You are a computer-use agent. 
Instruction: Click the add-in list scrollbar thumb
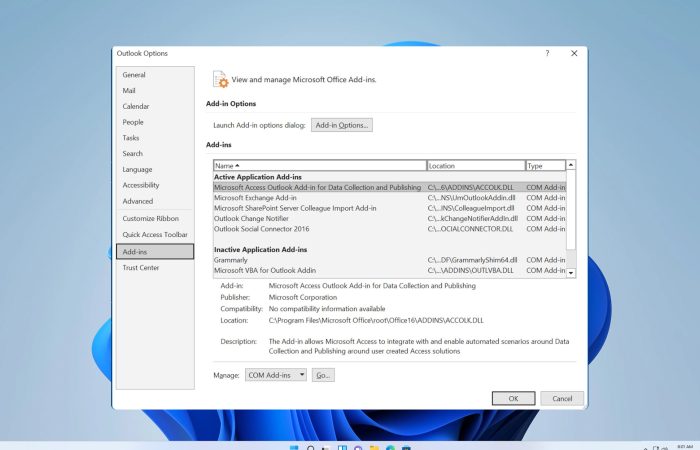click(x=571, y=210)
